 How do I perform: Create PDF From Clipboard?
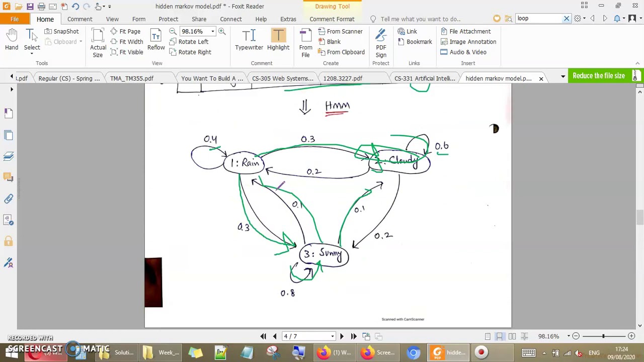click(x=341, y=52)
